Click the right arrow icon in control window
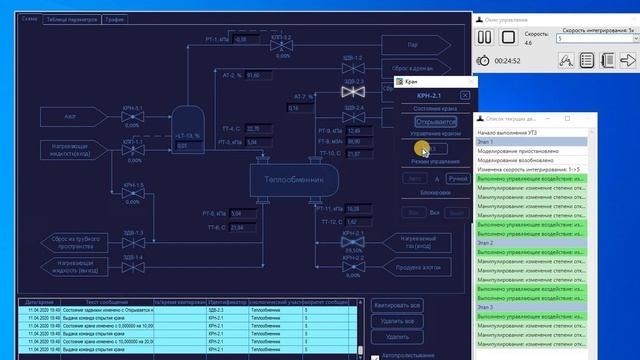640x360 pixels. point(628,60)
